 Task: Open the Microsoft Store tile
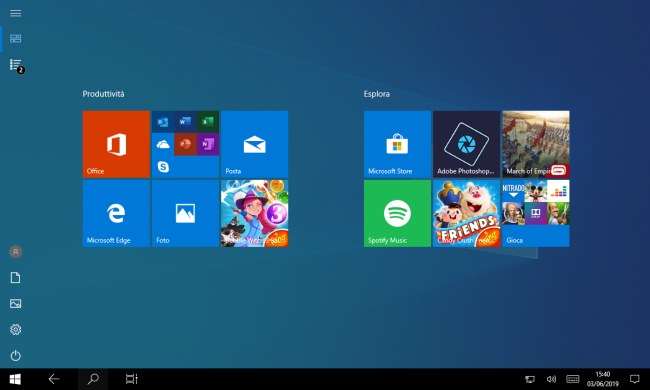(x=398, y=144)
